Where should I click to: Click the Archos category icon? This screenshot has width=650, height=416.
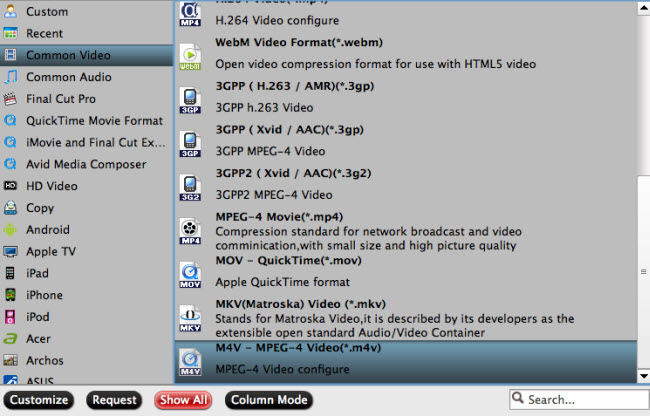pos(10,360)
